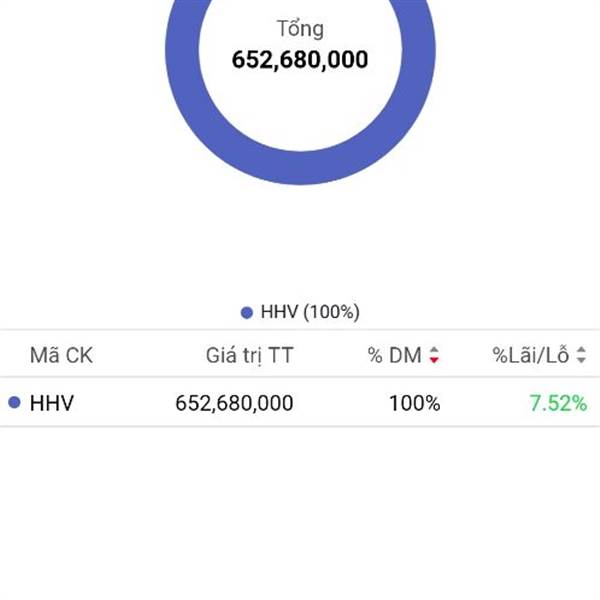Click the up arrow on %Lãi/Lỗ sorter

point(581,350)
